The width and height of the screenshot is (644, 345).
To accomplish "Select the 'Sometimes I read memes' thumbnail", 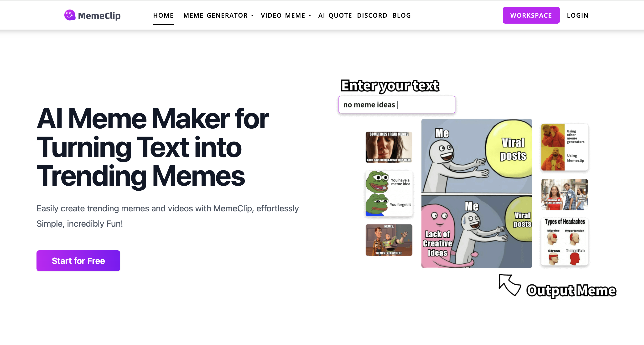I will click(x=389, y=147).
